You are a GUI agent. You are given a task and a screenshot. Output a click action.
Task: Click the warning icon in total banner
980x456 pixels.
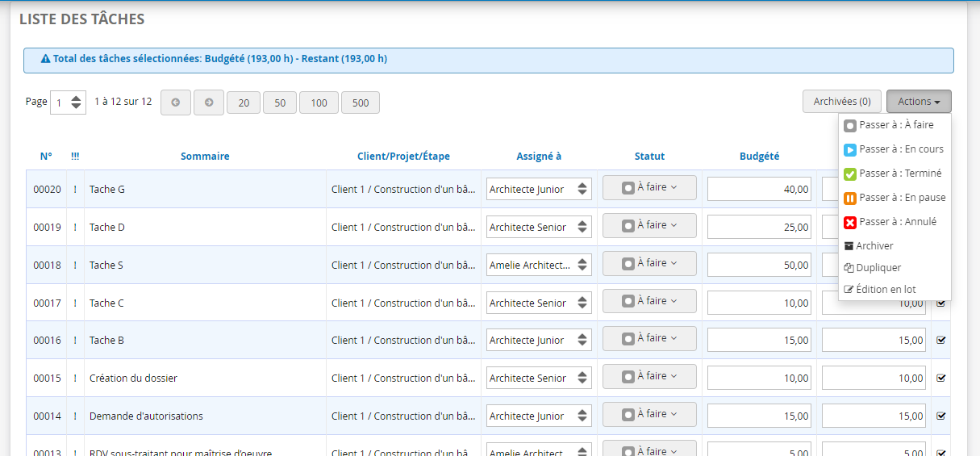point(46,59)
